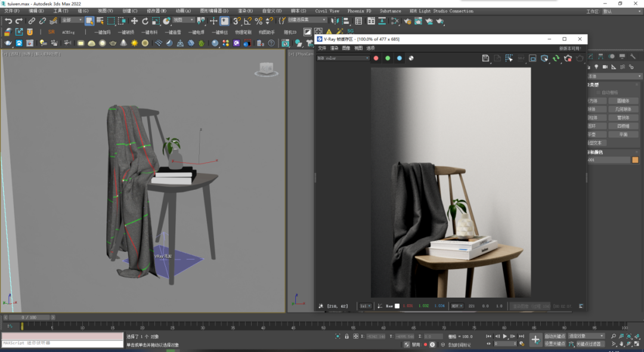This screenshot has height=352, width=644.
Task: Open the 修改器(M) menu
Action: tap(157, 11)
